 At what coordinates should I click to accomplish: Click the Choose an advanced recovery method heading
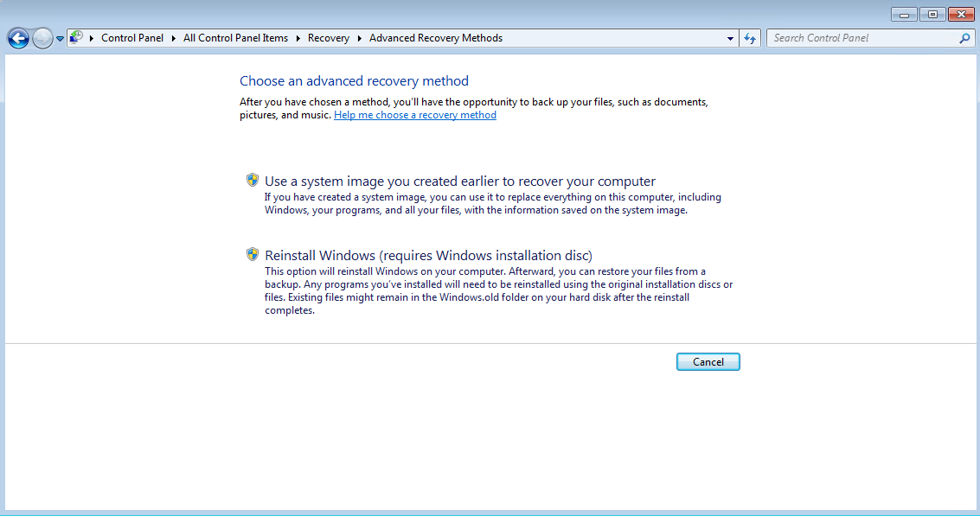point(354,81)
